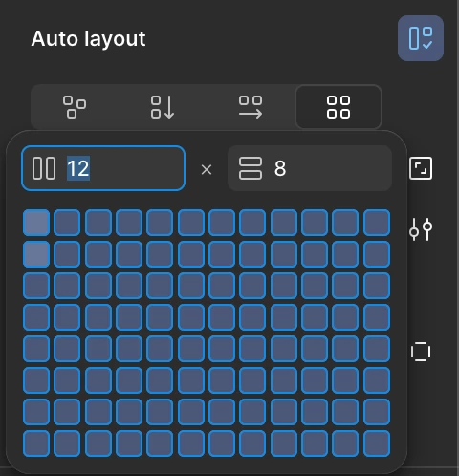
Task: Pick the second-row first-column highlighted cell
Action: click(x=36, y=254)
